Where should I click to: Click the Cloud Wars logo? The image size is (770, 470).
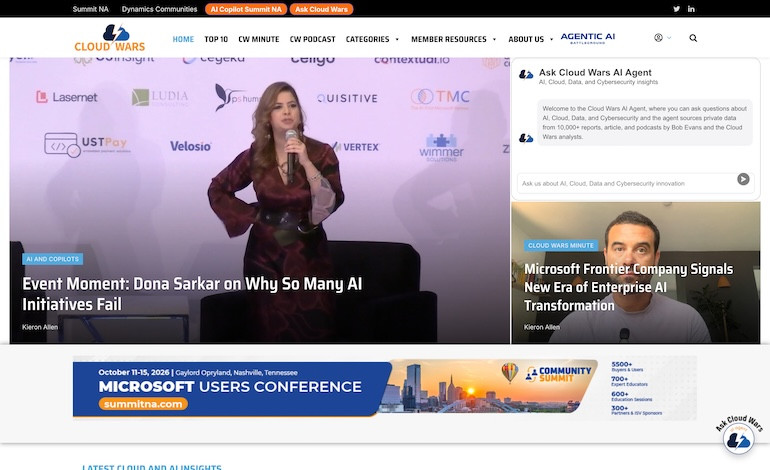coord(110,38)
